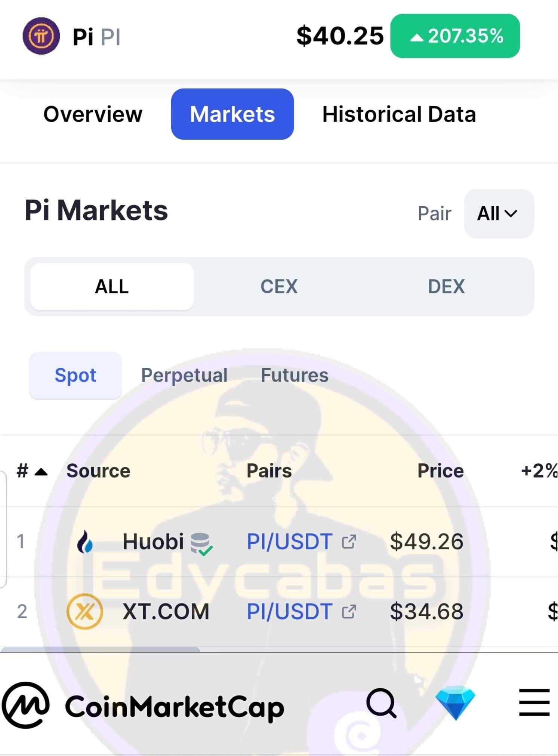Tap the blue diamond icon
The width and height of the screenshot is (558, 756).
(455, 703)
